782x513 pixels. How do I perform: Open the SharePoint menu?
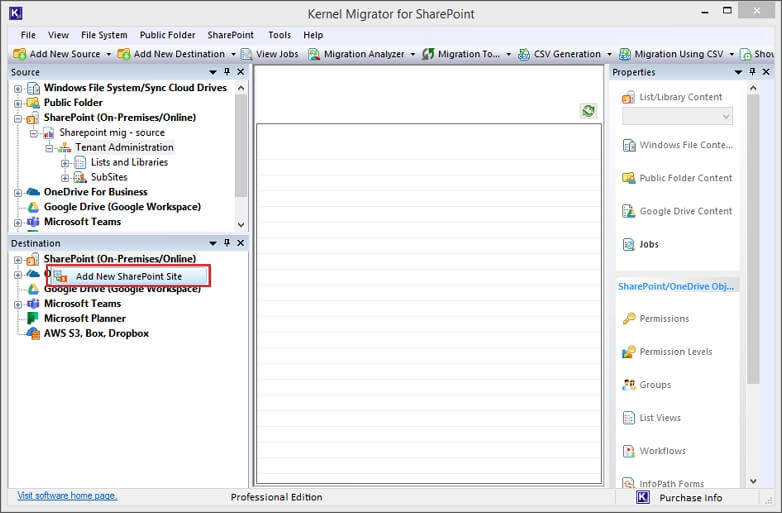coord(230,35)
